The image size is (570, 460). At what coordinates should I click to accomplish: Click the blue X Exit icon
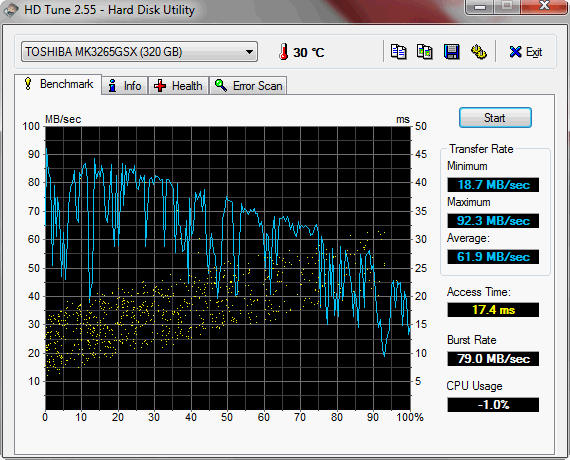pos(515,52)
